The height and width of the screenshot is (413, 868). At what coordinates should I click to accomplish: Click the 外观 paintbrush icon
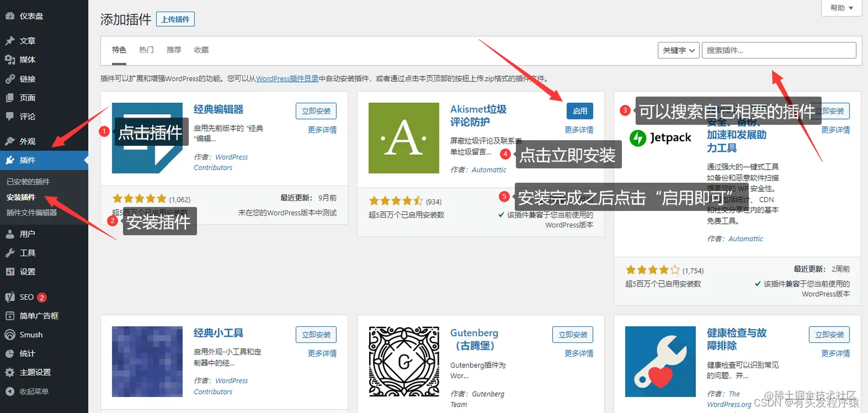[x=10, y=141]
